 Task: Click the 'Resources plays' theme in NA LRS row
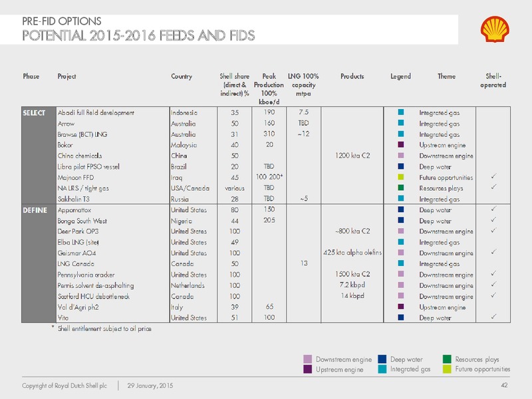coord(441,188)
